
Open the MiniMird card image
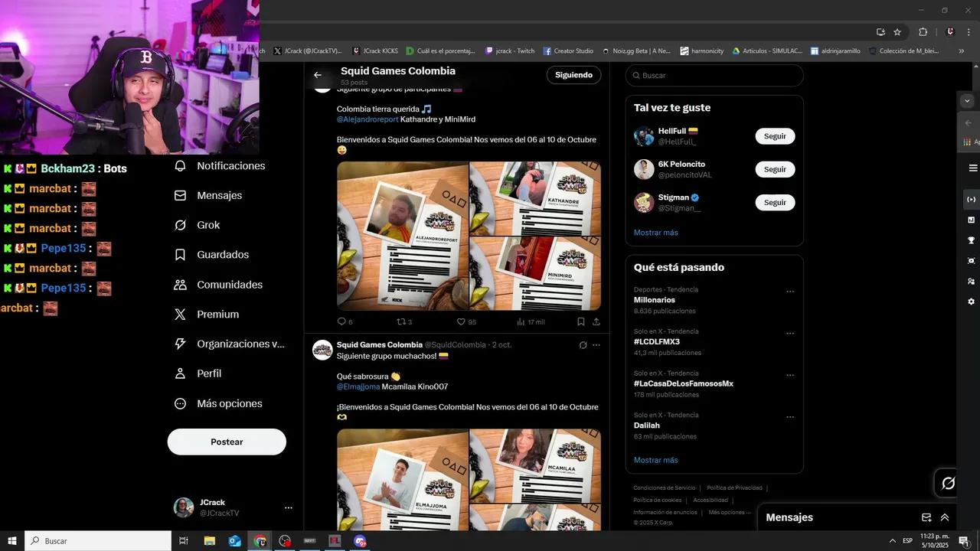pos(535,273)
